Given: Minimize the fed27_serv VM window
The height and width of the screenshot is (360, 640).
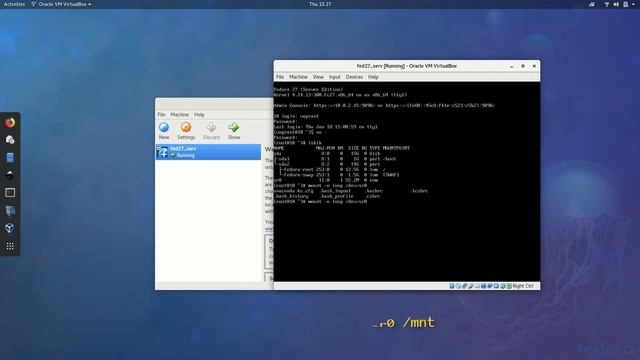Looking at the screenshot, I should tap(511, 66).
